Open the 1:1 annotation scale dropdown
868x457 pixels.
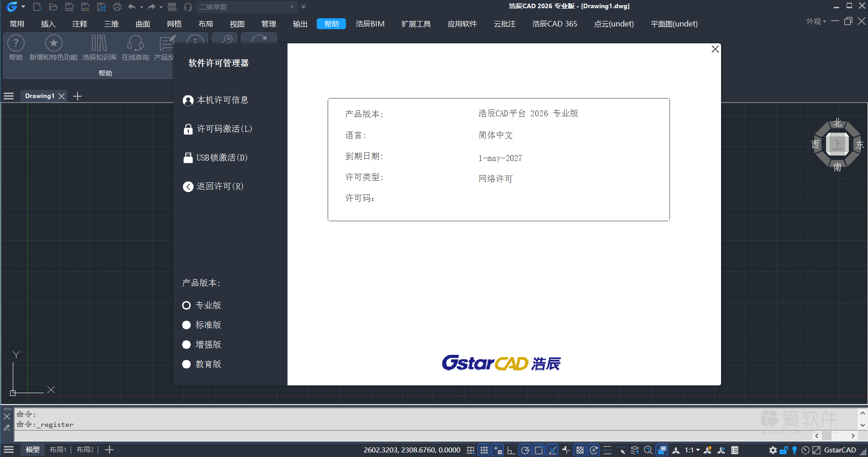pyautogui.click(x=692, y=450)
